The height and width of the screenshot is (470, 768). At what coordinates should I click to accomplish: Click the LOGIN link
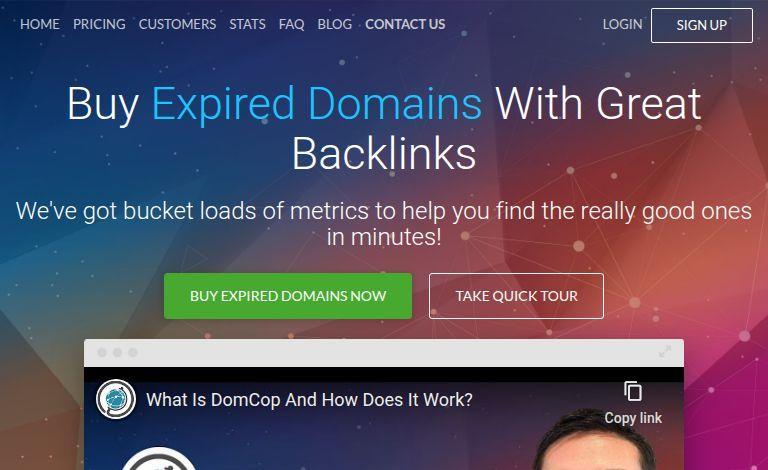pyautogui.click(x=622, y=24)
